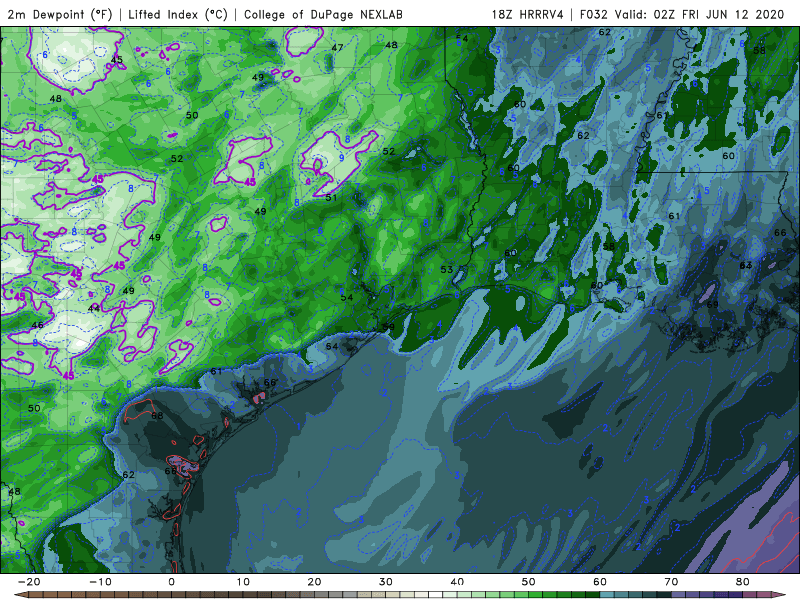800x600 pixels.
Task: Click the "2m Dewpoint (°F)" title text
Action: [60, 15]
